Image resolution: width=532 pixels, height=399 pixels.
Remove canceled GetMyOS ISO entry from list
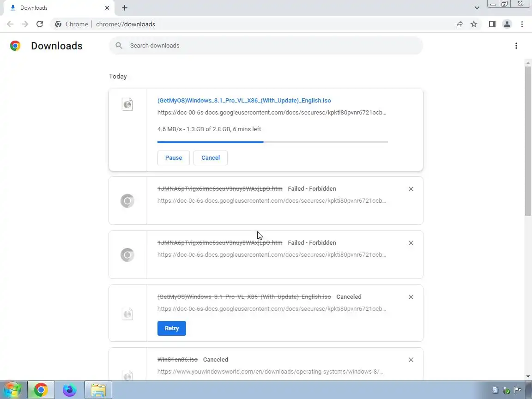tap(411, 297)
